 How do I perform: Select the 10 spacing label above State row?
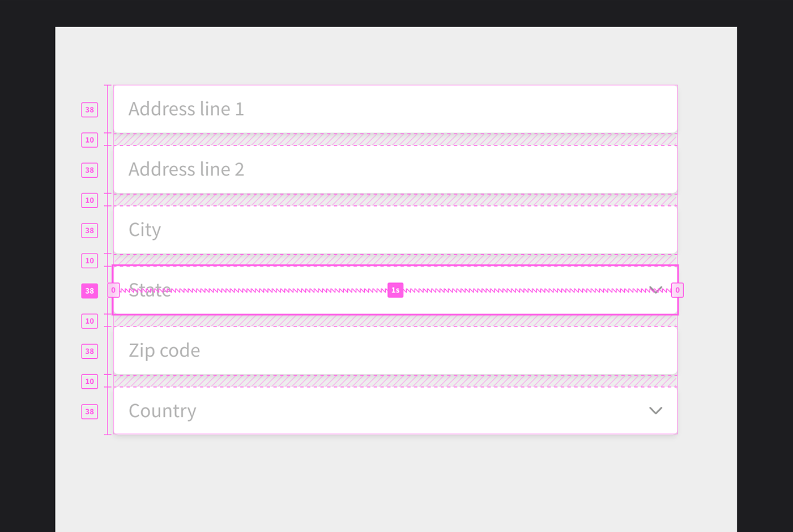pyautogui.click(x=89, y=261)
